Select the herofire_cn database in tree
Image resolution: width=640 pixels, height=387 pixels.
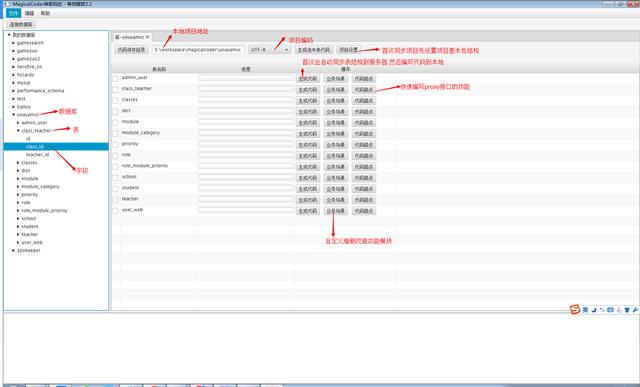click(29, 67)
